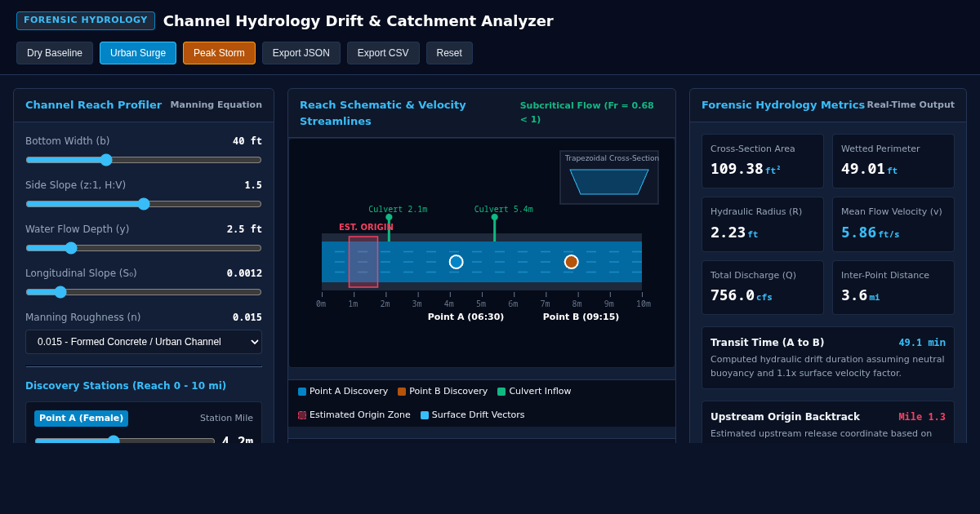
Task: Click the Cross-Section Area value 109.38
Action: [x=737, y=169]
